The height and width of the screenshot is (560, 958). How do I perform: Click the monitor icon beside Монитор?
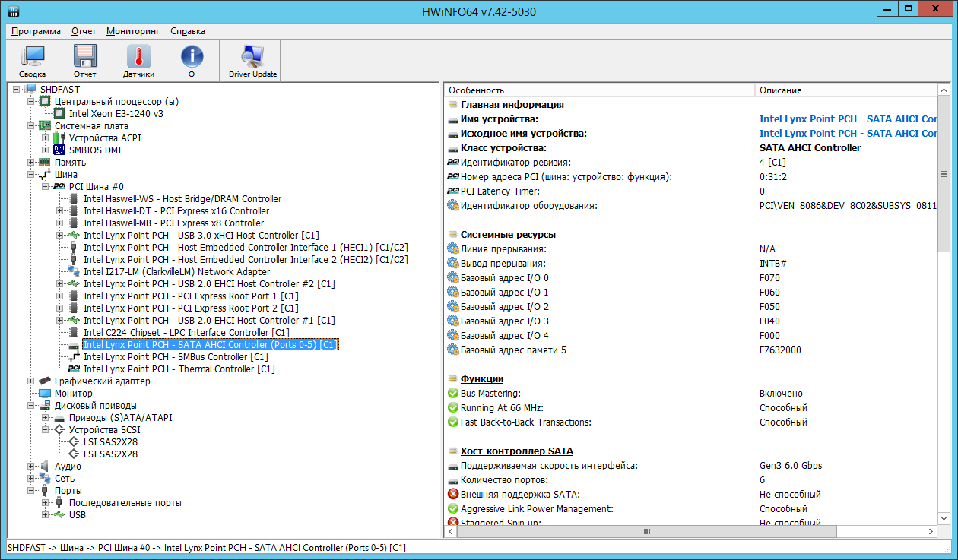point(45,394)
